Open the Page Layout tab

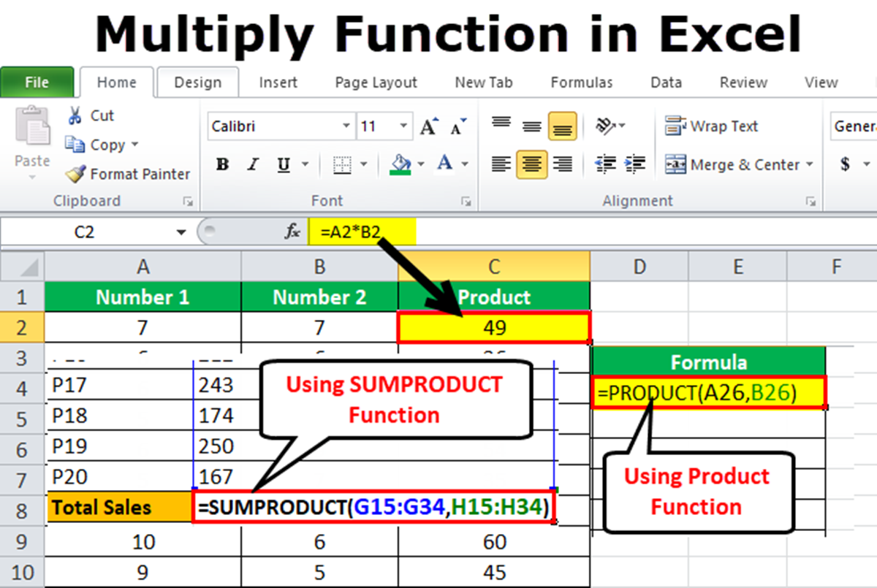pyautogui.click(x=376, y=83)
